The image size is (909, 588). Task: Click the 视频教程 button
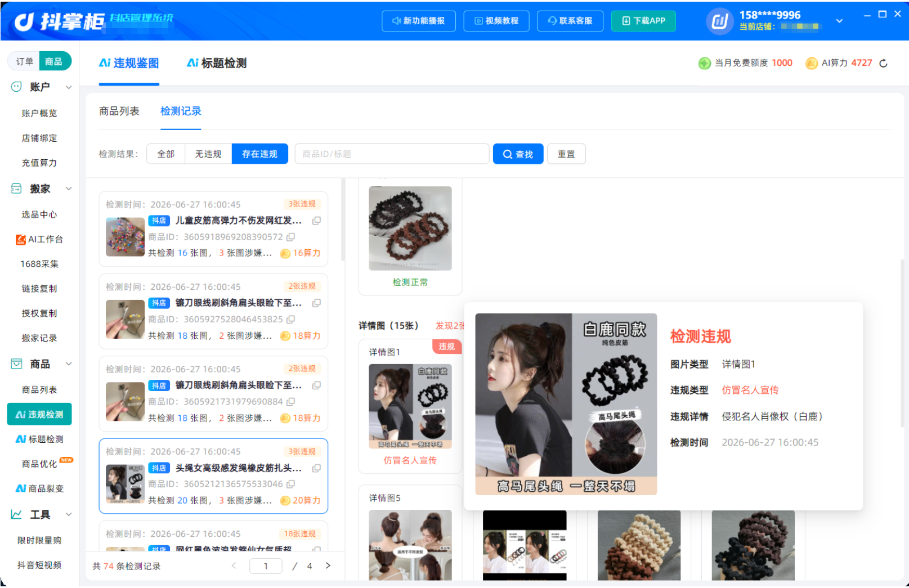click(496, 21)
